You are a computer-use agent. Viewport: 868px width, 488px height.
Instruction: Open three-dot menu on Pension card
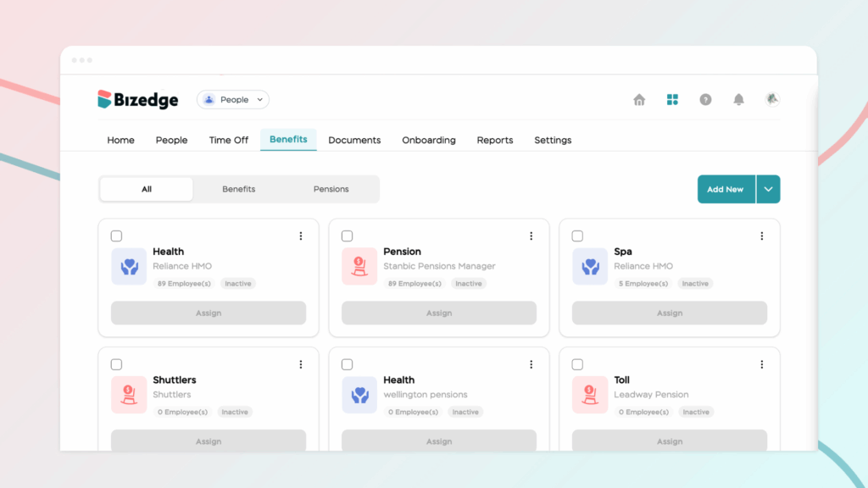(531, 236)
